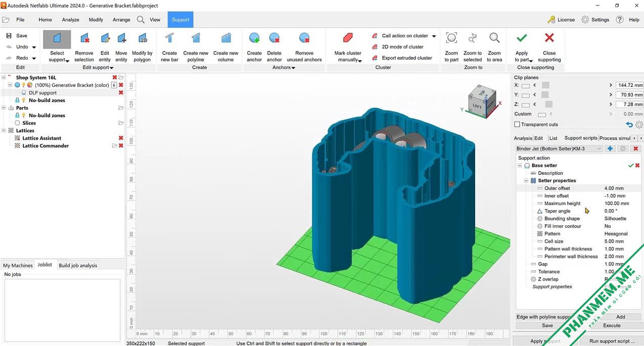
Task: Click the Undo arrow icon
Action: (9, 47)
